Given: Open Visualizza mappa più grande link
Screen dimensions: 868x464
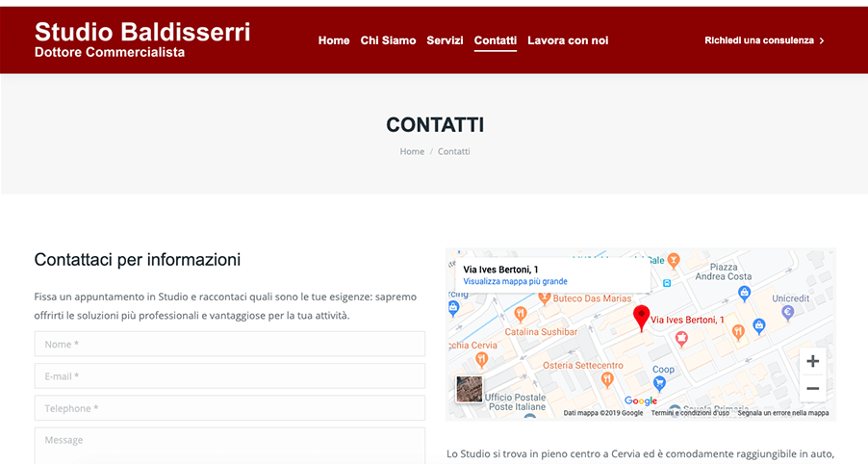Looking at the screenshot, I should point(515,281).
